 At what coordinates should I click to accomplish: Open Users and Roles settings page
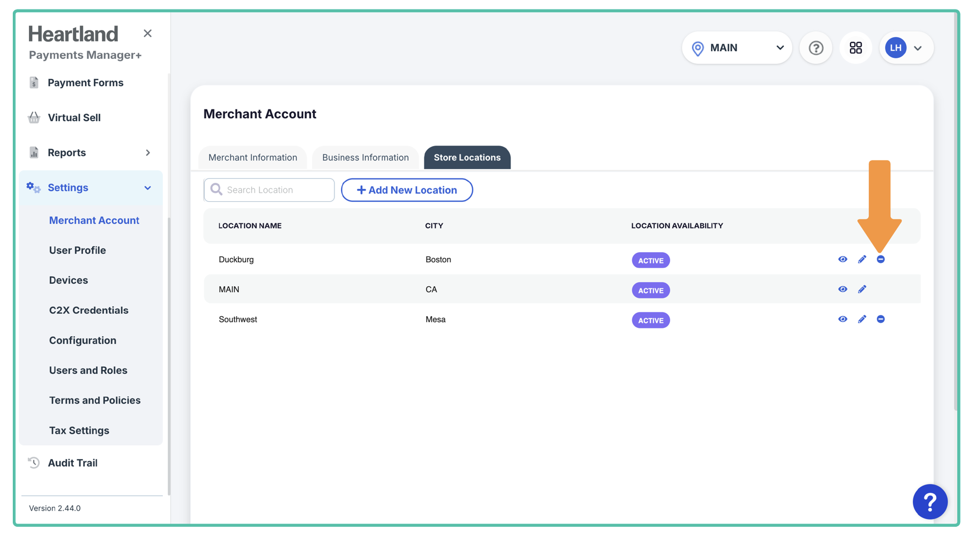tap(88, 371)
